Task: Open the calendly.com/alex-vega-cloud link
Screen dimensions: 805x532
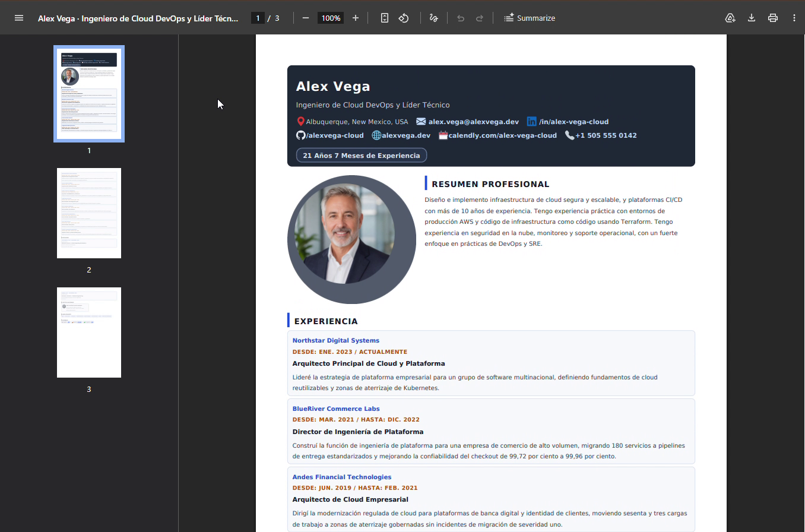Action: click(503, 135)
